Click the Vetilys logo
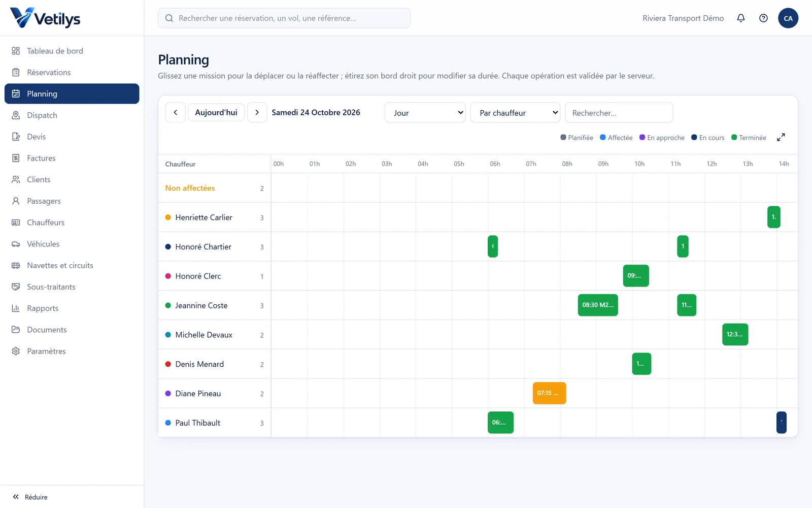812x508 pixels. click(45, 18)
